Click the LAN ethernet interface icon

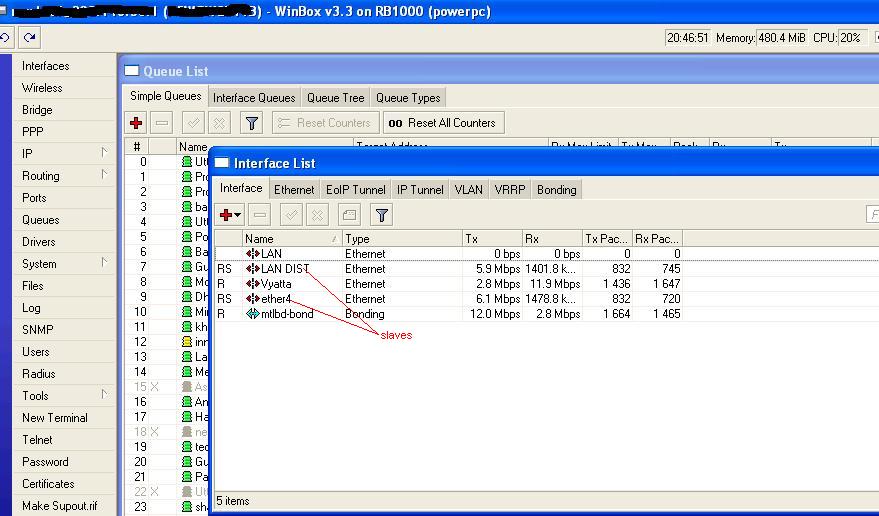[253, 254]
